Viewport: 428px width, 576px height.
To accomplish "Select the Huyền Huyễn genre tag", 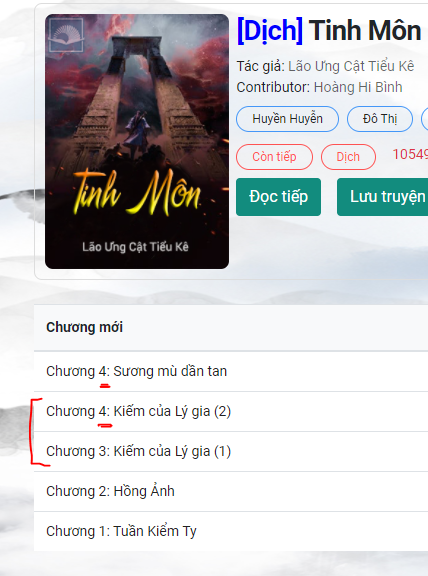I will 287,119.
